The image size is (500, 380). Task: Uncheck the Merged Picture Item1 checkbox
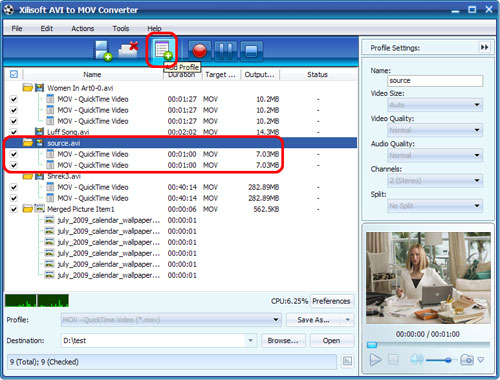14,209
